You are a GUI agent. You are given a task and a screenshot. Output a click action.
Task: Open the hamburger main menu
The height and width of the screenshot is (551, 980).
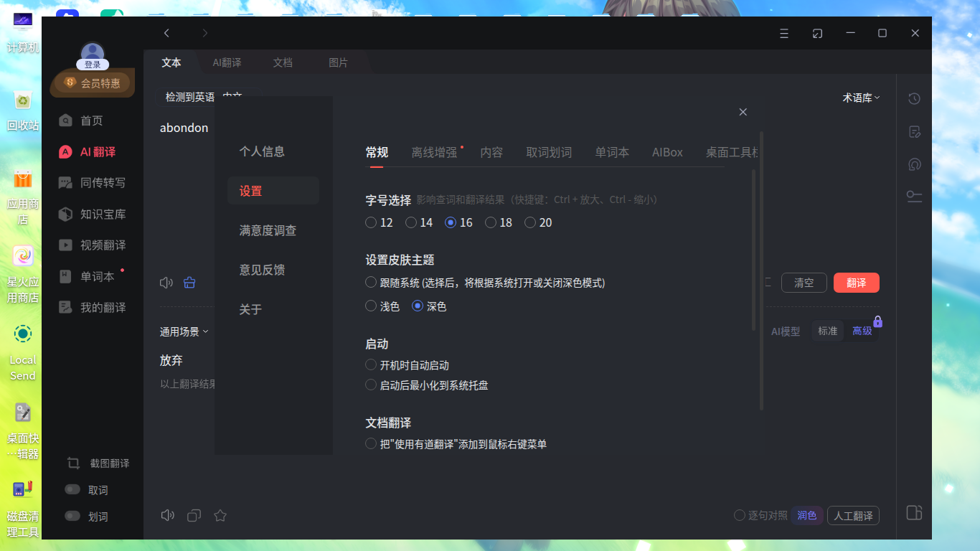tap(784, 33)
